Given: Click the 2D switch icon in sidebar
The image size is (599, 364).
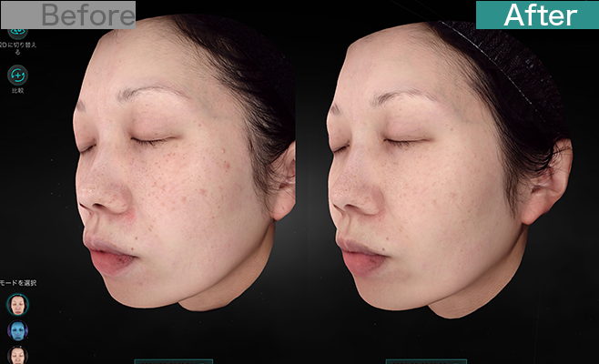Looking at the screenshot, I should [x=16, y=29].
